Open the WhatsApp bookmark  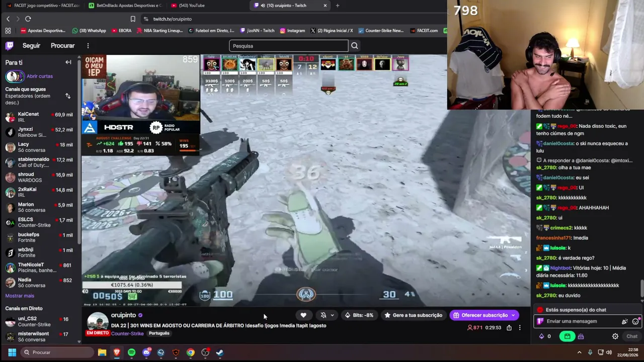click(89, 31)
